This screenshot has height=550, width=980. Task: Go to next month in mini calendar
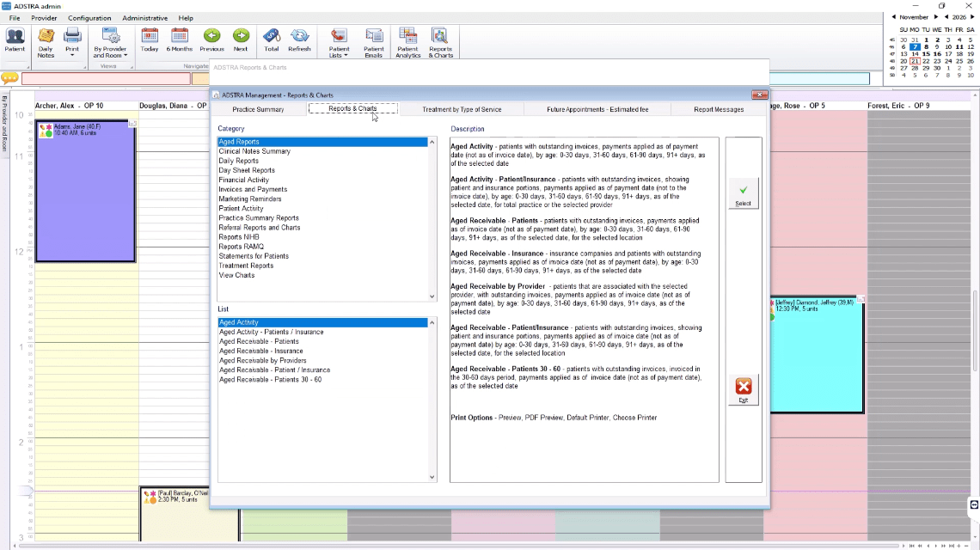pyautogui.click(x=936, y=17)
